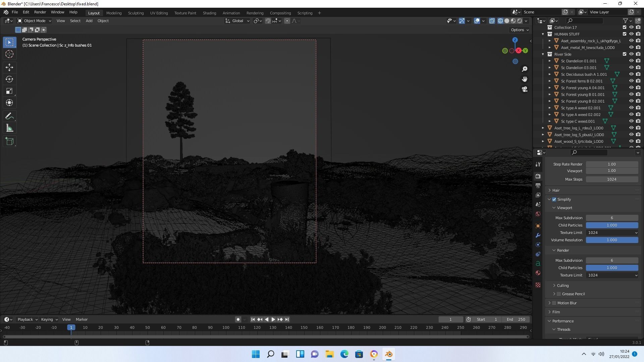Open the Modifier wrench properties tab
Image resolution: width=644 pixels, height=362 pixels.
(538, 235)
